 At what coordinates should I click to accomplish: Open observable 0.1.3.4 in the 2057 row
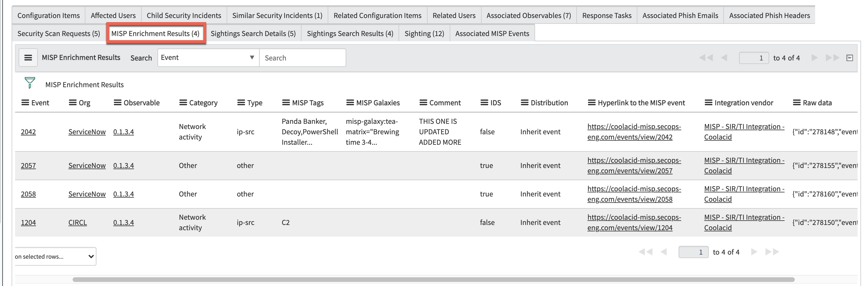click(x=123, y=166)
